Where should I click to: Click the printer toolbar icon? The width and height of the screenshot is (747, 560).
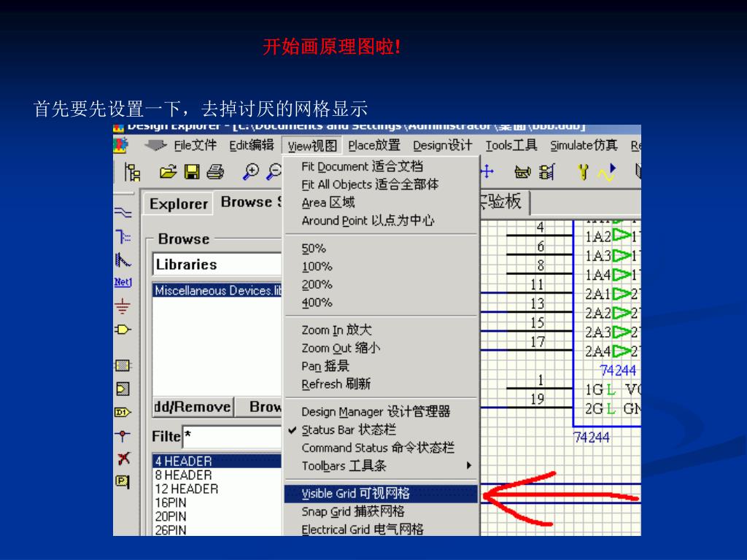[215, 171]
